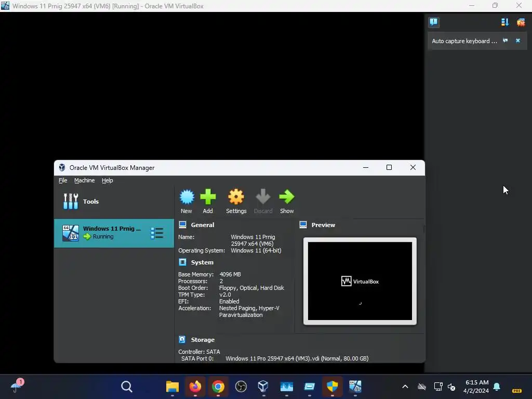The width and height of the screenshot is (532, 399).
Task: Click the VM preview thumbnail
Action: coord(360,281)
